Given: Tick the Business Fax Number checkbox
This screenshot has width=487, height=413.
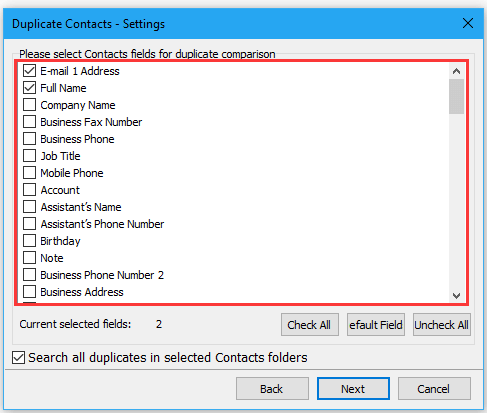Looking at the screenshot, I should 29,122.
